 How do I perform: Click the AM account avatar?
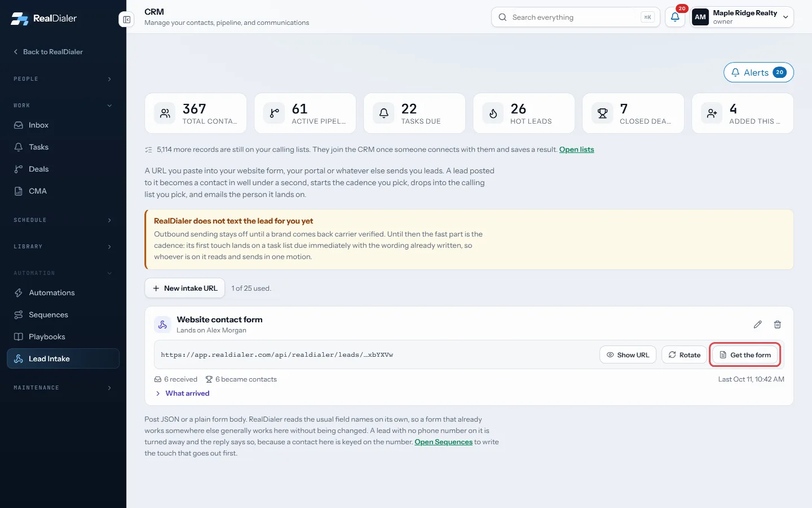tap(700, 17)
